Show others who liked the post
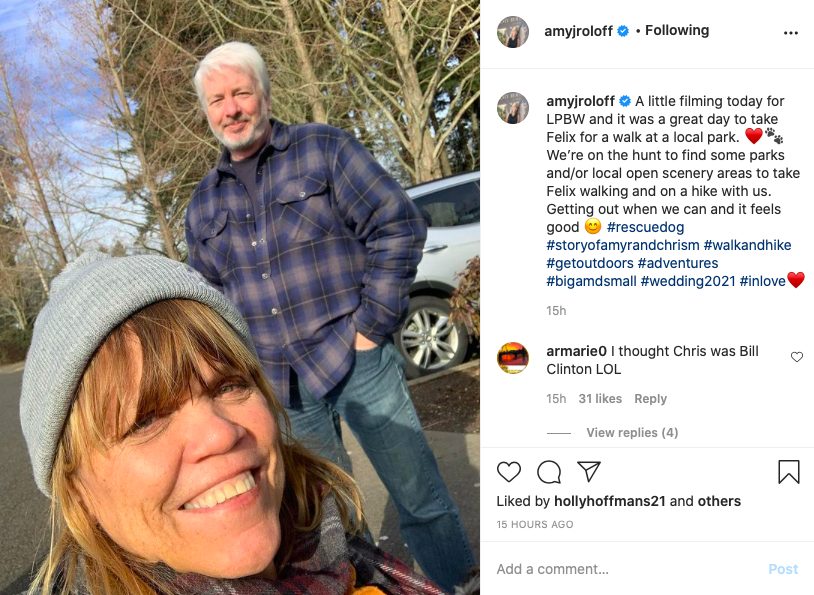 tap(720, 502)
